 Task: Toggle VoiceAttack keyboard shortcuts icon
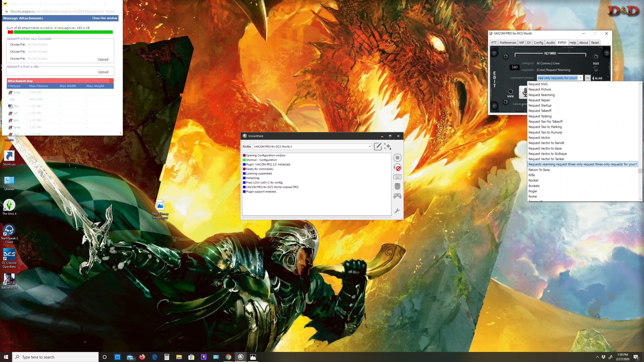coord(397,177)
